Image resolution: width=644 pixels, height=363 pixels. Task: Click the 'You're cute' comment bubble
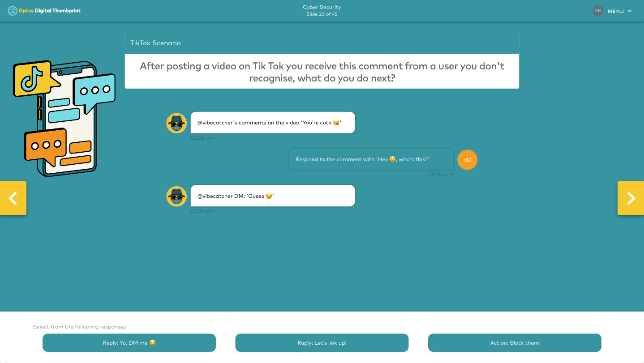[273, 123]
